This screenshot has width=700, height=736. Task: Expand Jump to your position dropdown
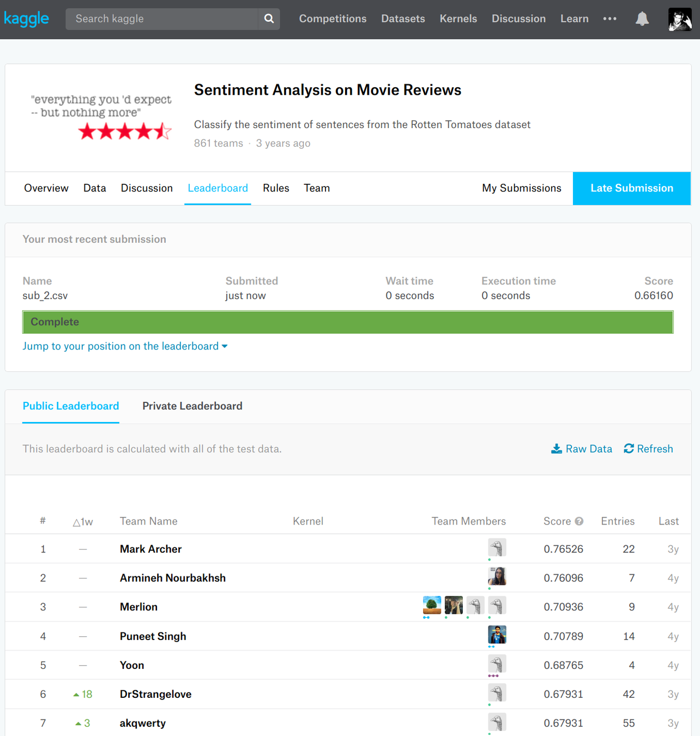tap(125, 346)
